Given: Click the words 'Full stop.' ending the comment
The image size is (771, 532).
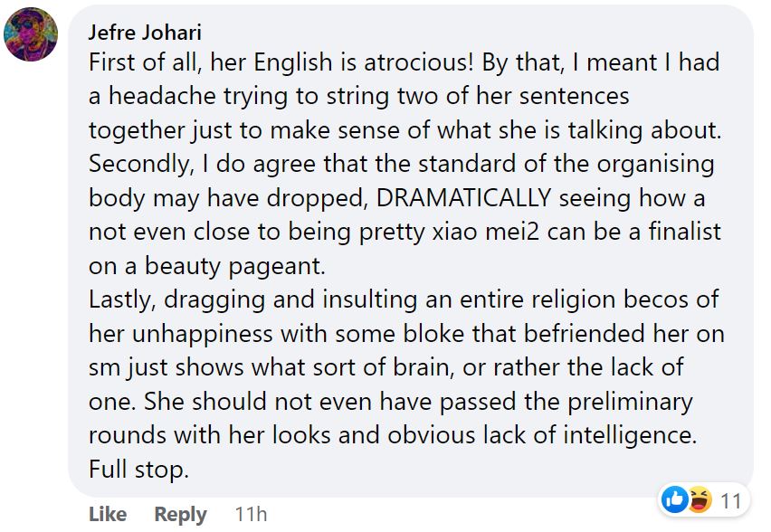Looking at the screenshot, I should [138, 469].
